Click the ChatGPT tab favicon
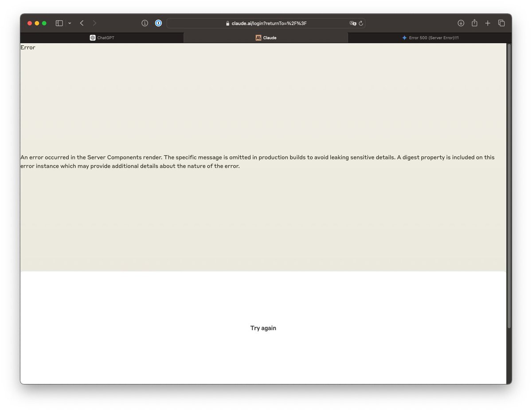532x411 pixels. coord(93,38)
